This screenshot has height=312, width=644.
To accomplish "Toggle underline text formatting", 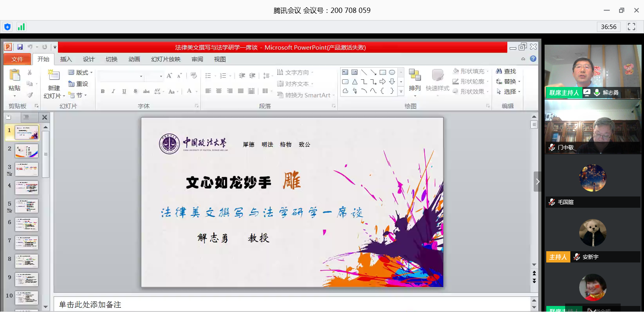I will tap(124, 91).
